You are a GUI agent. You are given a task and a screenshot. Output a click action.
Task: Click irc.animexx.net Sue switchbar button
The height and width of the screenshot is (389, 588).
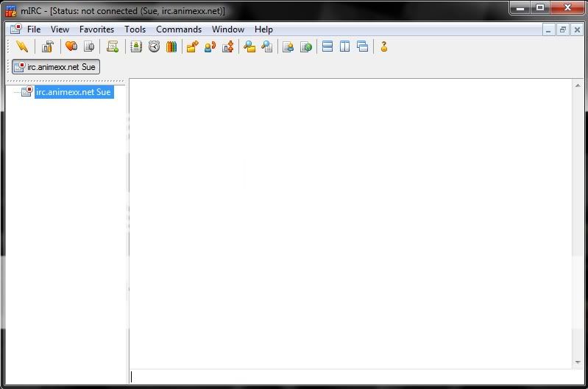click(x=56, y=67)
